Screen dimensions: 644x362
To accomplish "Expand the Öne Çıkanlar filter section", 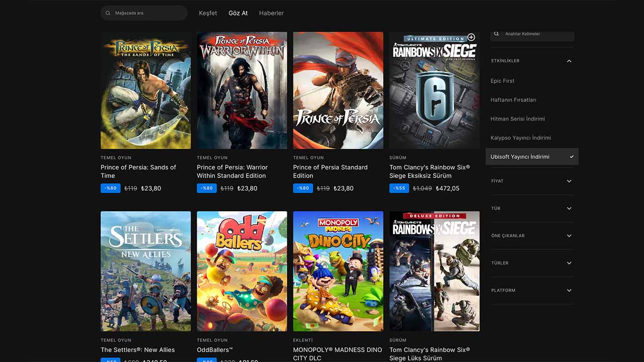I will tap(569, 236).
